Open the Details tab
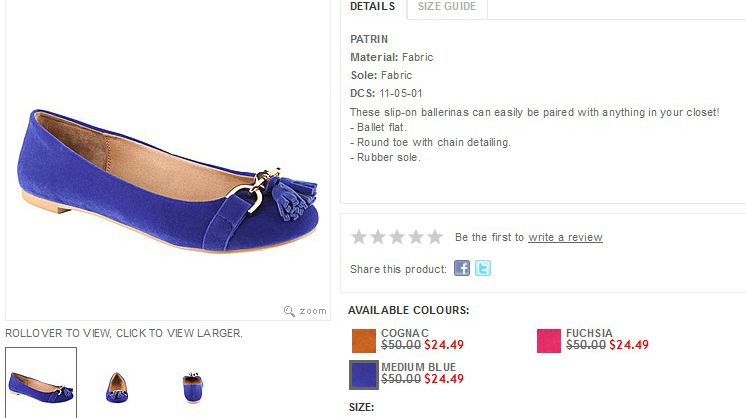746x418 pixels. click(x=372, y=7)
